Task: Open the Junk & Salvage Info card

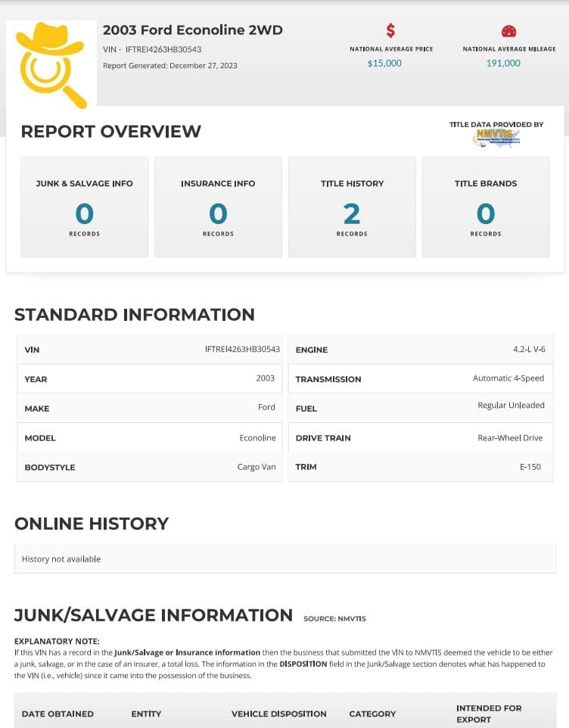Action: click(85, 207)
